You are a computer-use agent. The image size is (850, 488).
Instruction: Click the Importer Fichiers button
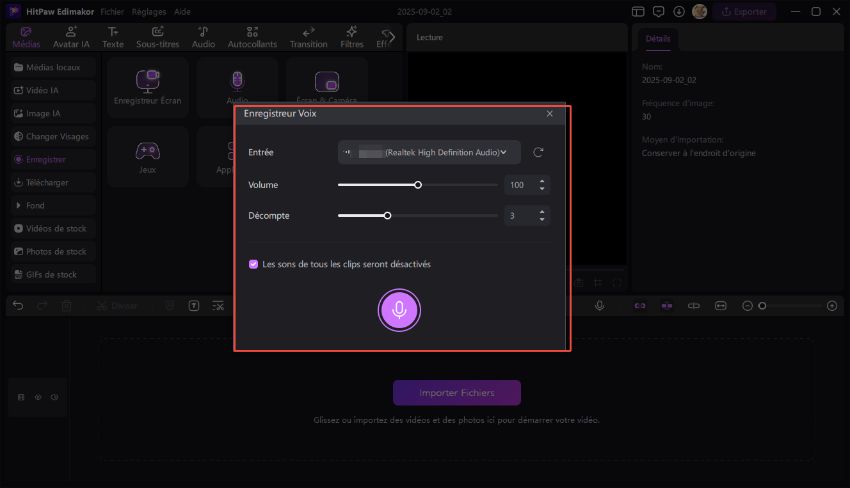tap(456, 393)
